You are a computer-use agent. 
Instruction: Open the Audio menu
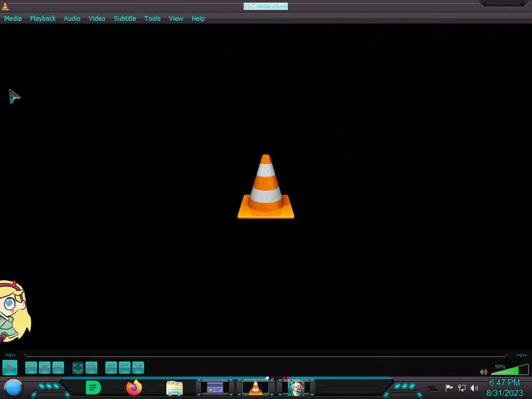tap(72, 19)
